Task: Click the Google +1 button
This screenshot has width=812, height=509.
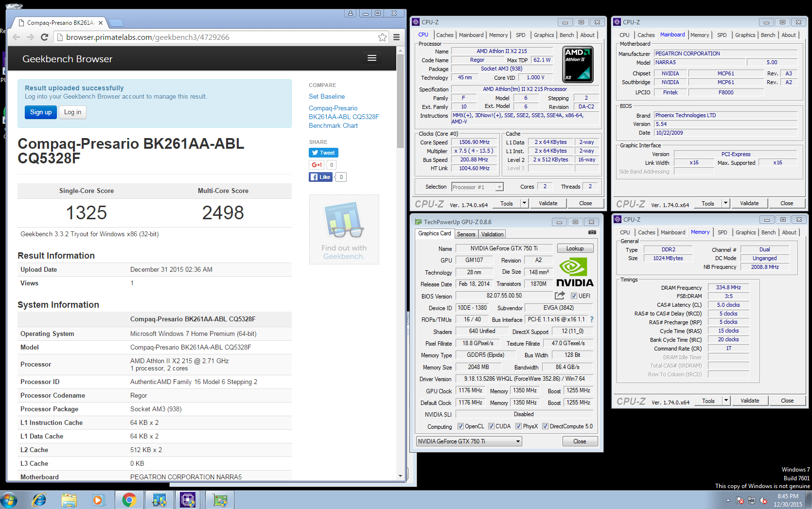Action: pos(317,165)
